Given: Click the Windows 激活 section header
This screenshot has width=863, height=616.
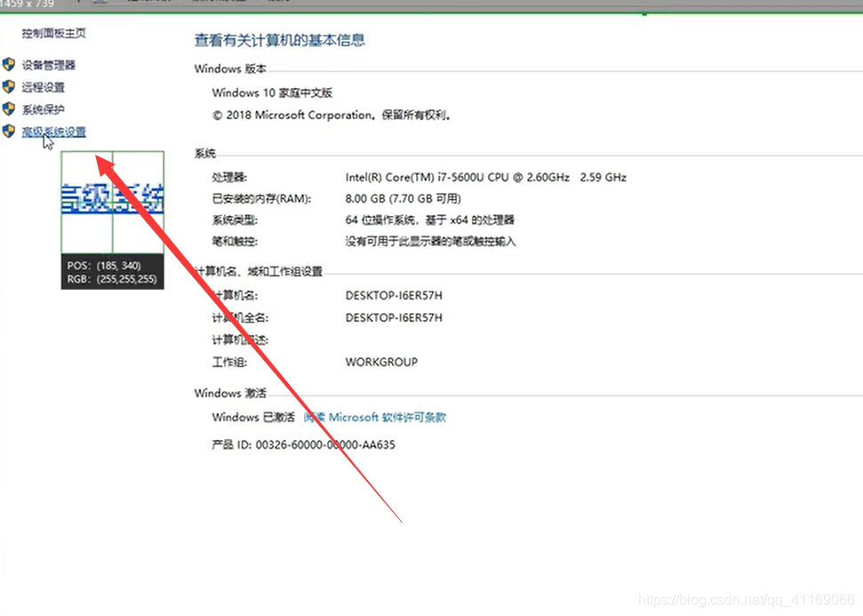Looking at the screenshot, I should click(x=230, y=393).
